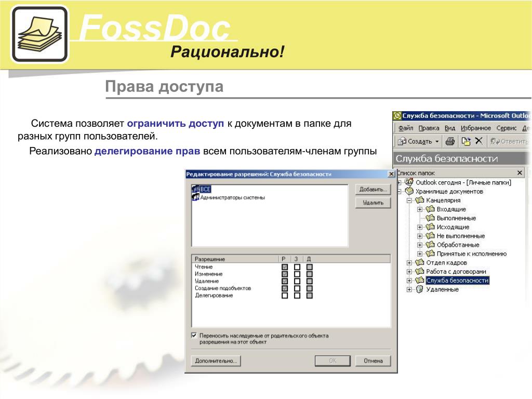Image resolution: width=532 pixels, height=399 pixels.
Task: Expand Не выполненные tree node
Action: coord(420,236)
